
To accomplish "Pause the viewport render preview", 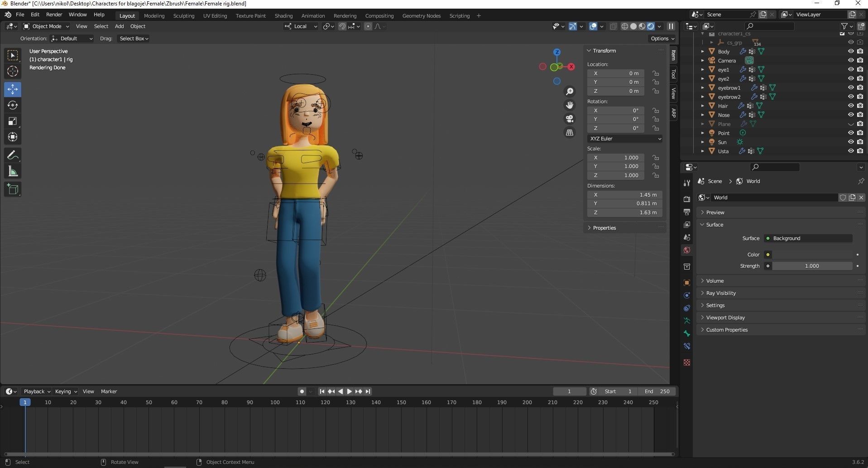I will (x=671, y=26).
